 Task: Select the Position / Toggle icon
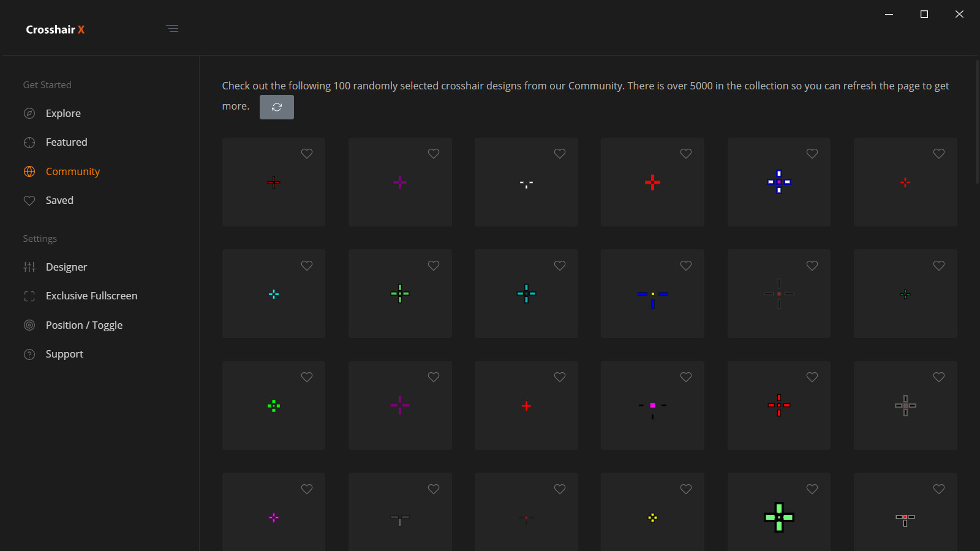[29, 325]
